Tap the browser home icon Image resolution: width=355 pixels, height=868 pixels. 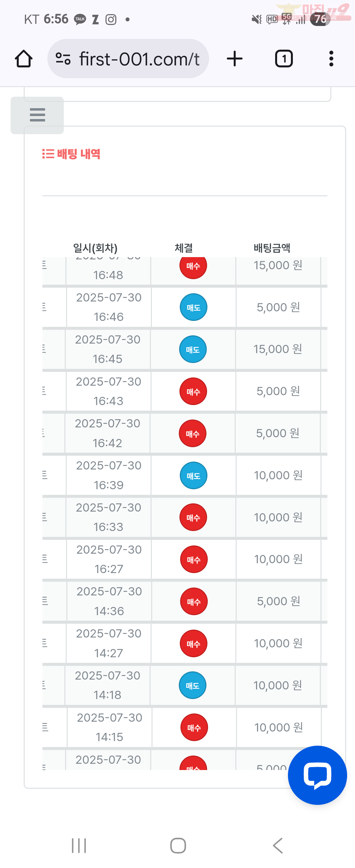click(x=24, y=59)
